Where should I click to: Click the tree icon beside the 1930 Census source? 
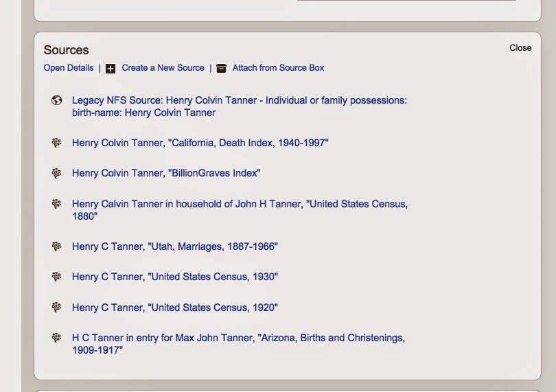click(x=56, y=277)
